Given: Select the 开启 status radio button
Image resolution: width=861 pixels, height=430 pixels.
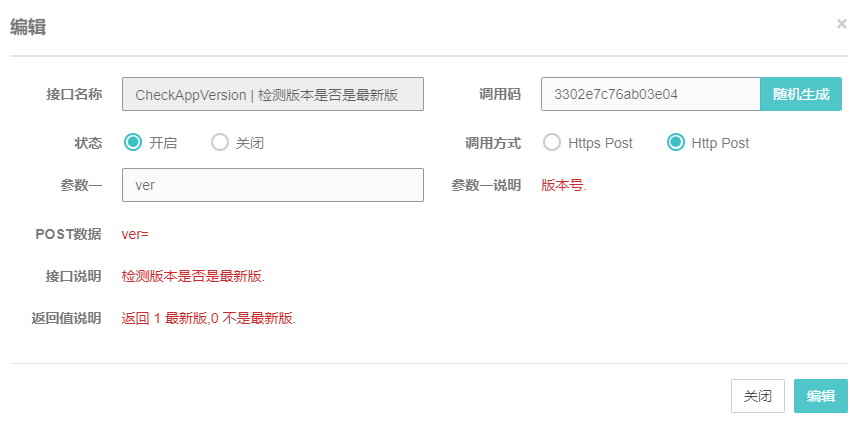Looking at the screenshot, I should [x=133, y=143].
